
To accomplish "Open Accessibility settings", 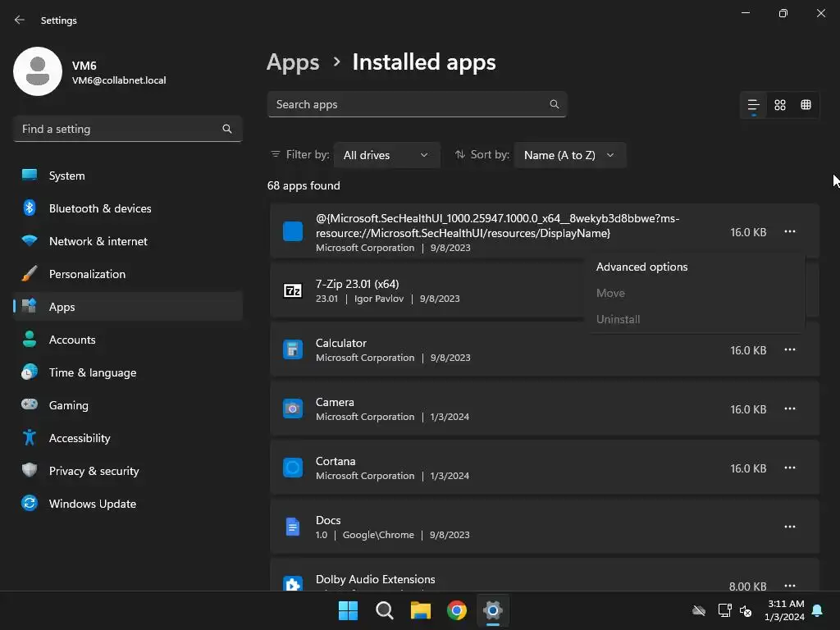I will [x=79, y=438].
